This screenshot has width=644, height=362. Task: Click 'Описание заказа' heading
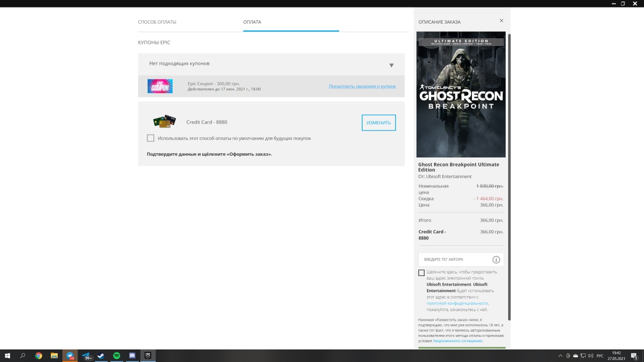coord(439,22)
